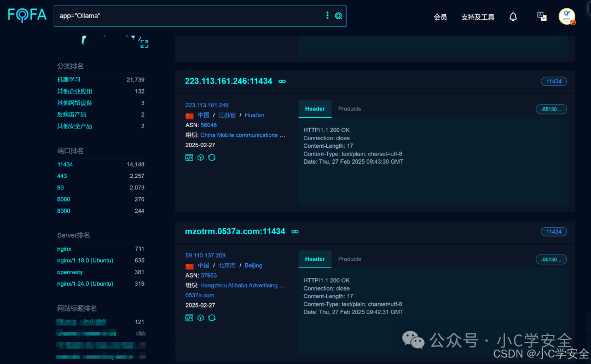Click China flag in Beijing result
This screenshot has height=364, width=591.
[189, 266]
